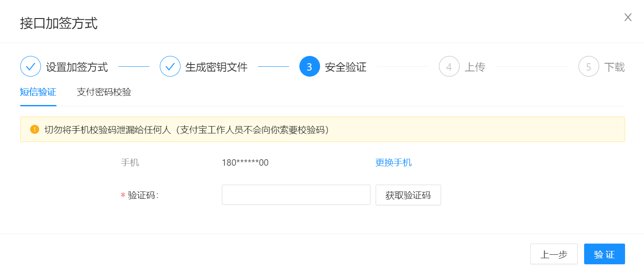Click the step 2 checkmark circle icon
644x275 pixels.
tap(170, 67)
